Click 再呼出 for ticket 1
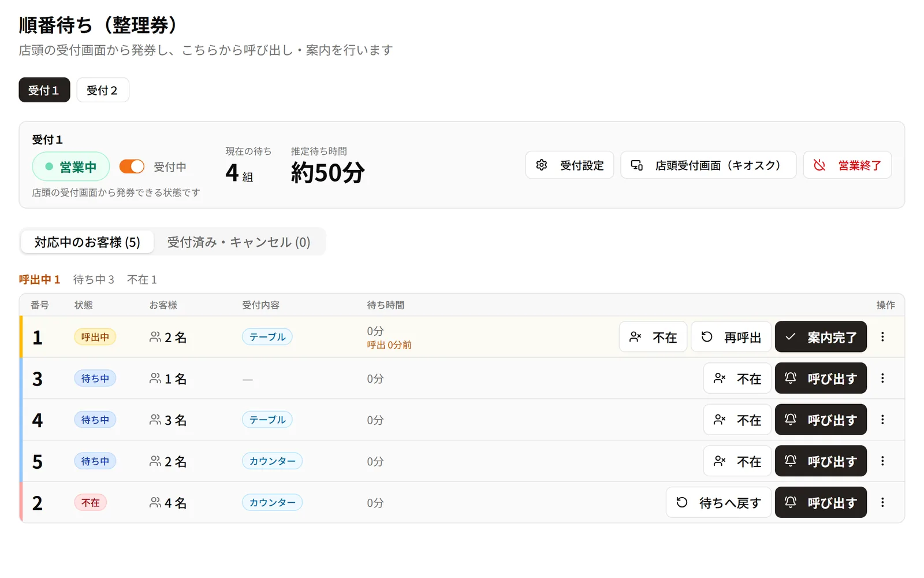Screen dimensions: 924x578 [731, 337]
